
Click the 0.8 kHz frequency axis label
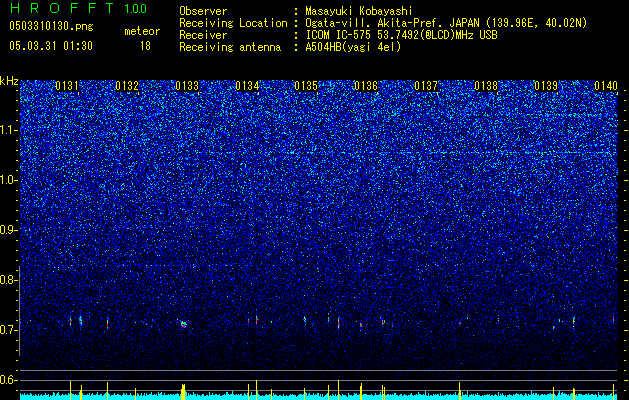(x=9, y=280)
